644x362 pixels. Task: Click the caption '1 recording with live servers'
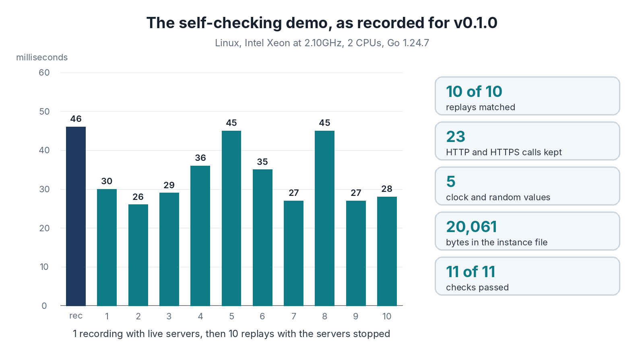pyautogui.click(x=137, y=334)
